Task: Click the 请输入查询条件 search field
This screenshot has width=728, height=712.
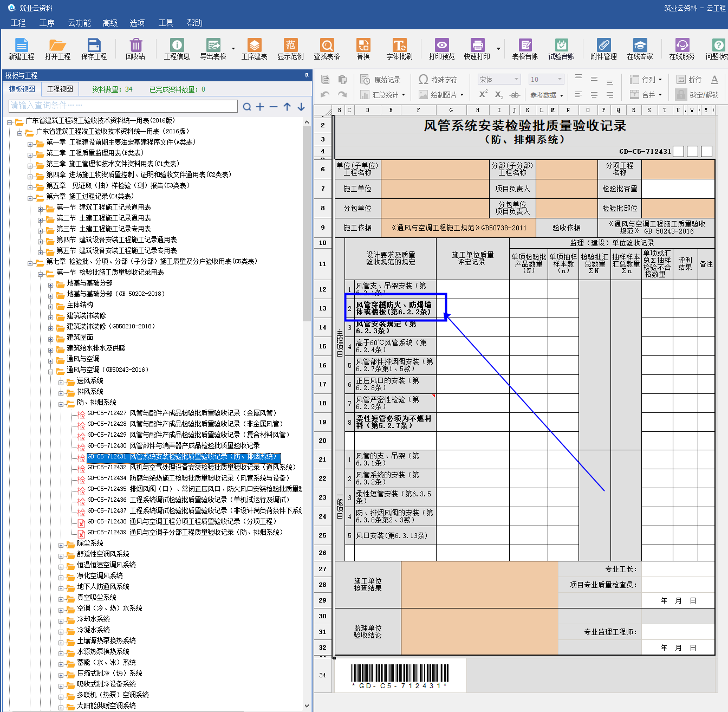Action: pos(123,106)
